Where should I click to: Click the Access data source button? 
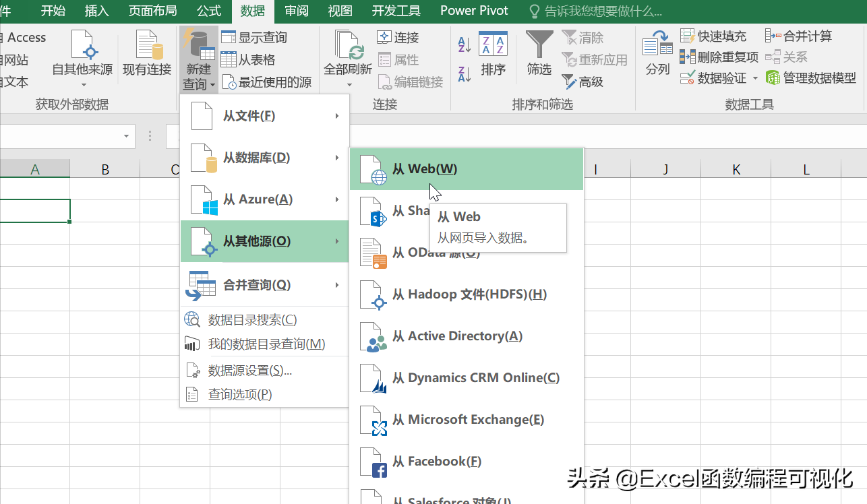[x=24, y=38]
